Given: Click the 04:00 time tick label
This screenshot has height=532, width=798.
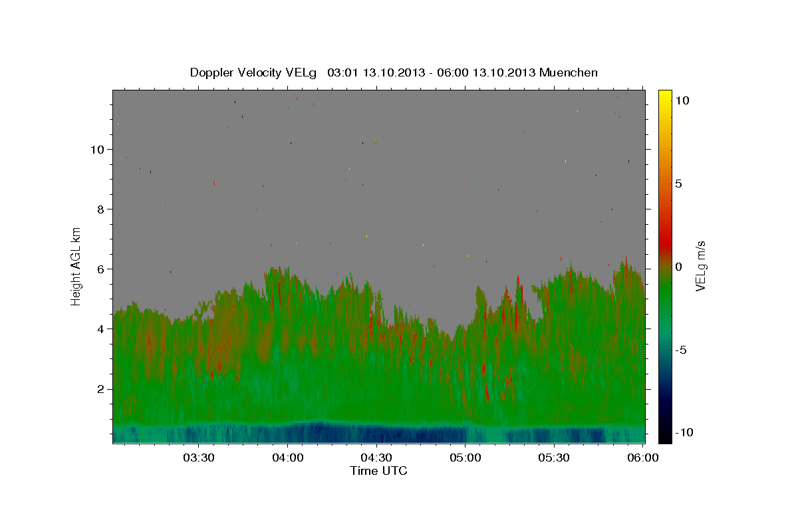Looking at the screenshot, I should click(288, 458).
